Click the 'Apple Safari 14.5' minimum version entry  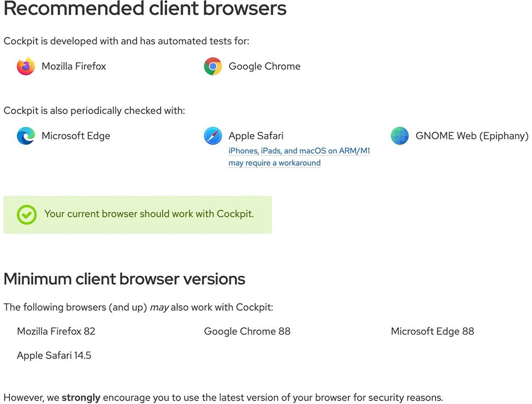[x=54, y=355]
